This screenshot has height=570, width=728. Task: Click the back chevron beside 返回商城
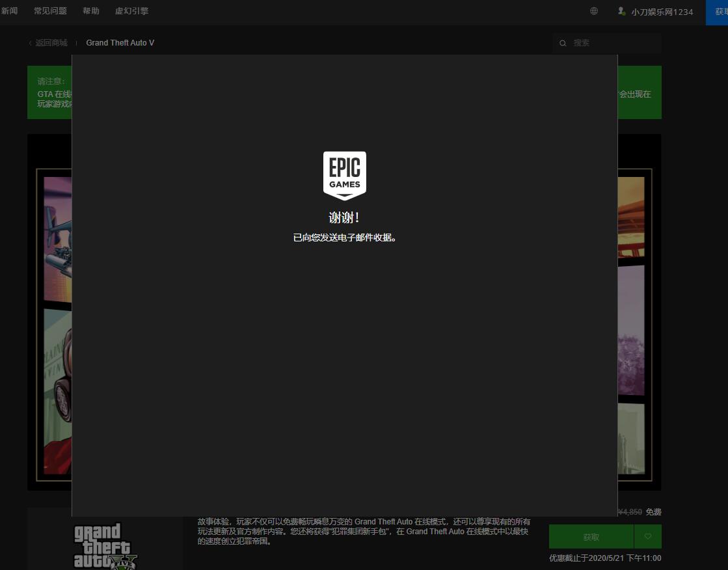[30, 43]
